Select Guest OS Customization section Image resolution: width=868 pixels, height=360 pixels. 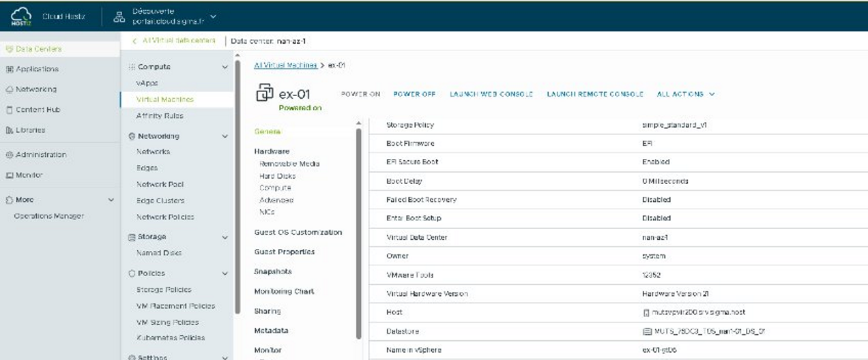coord(298,232)
